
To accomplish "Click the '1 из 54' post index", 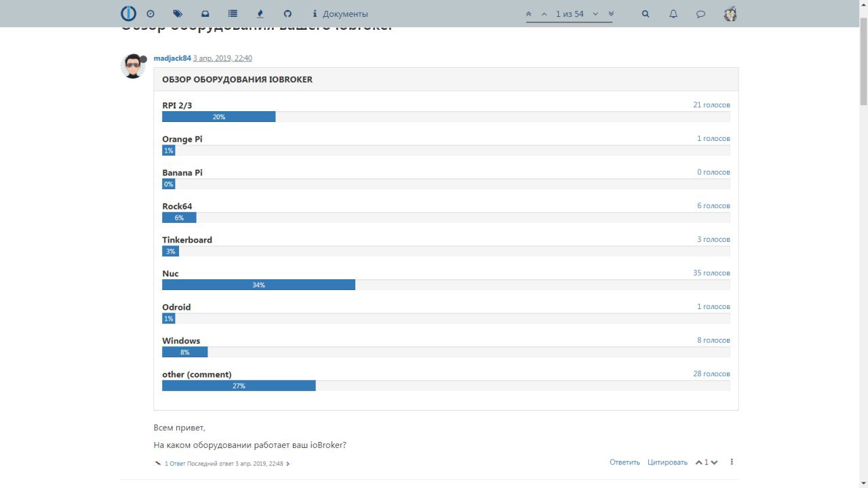I will (x=570, y=14).
